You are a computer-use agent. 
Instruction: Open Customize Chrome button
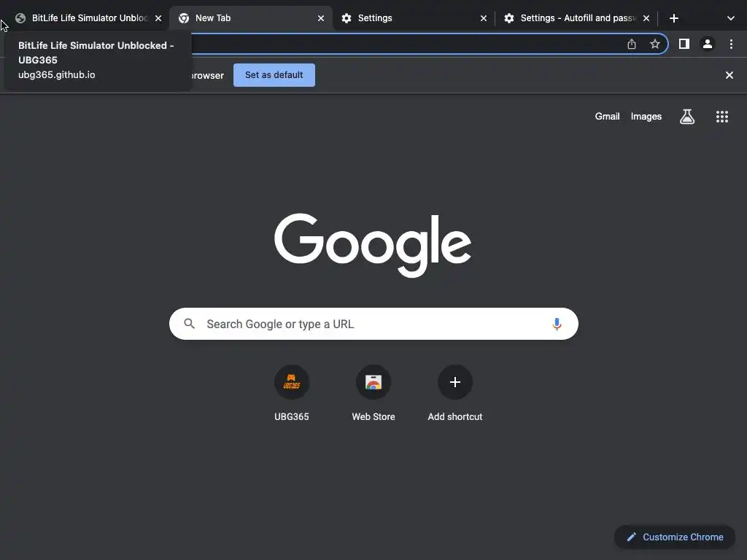click(x=675, y=537)
